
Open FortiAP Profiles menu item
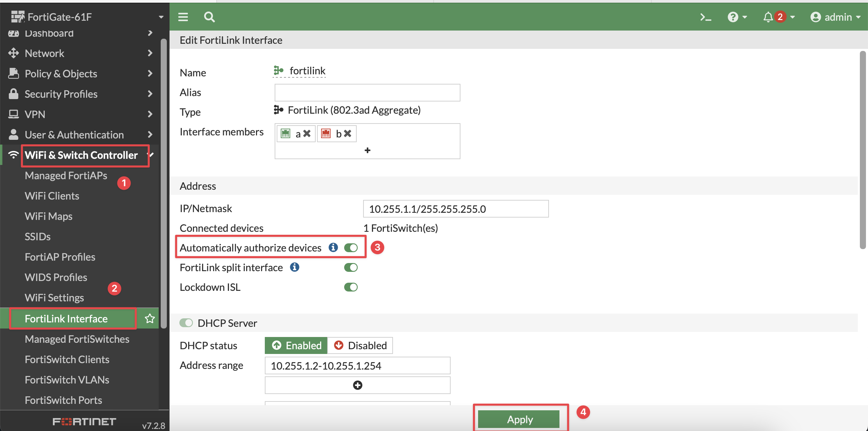pos(60,257)
